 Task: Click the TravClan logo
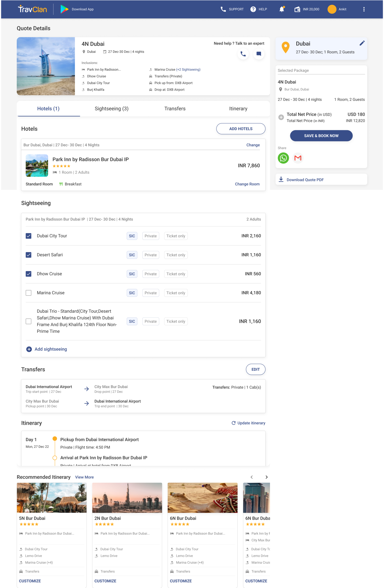click(32, 9)
